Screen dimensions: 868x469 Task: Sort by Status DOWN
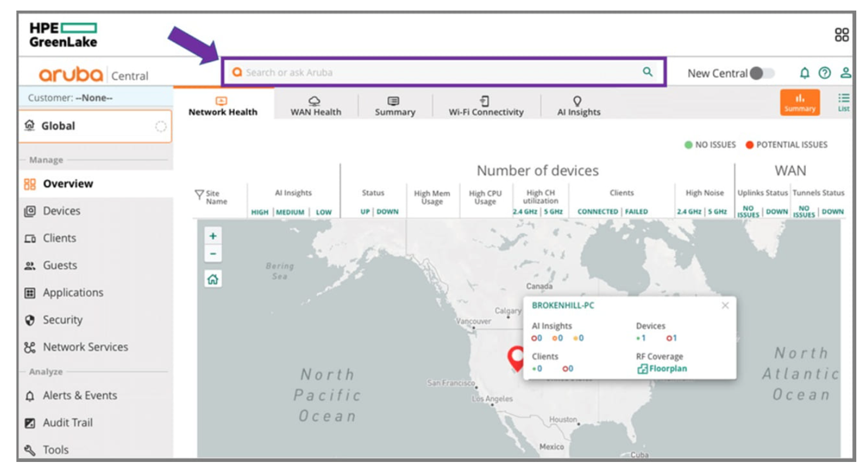387,212
